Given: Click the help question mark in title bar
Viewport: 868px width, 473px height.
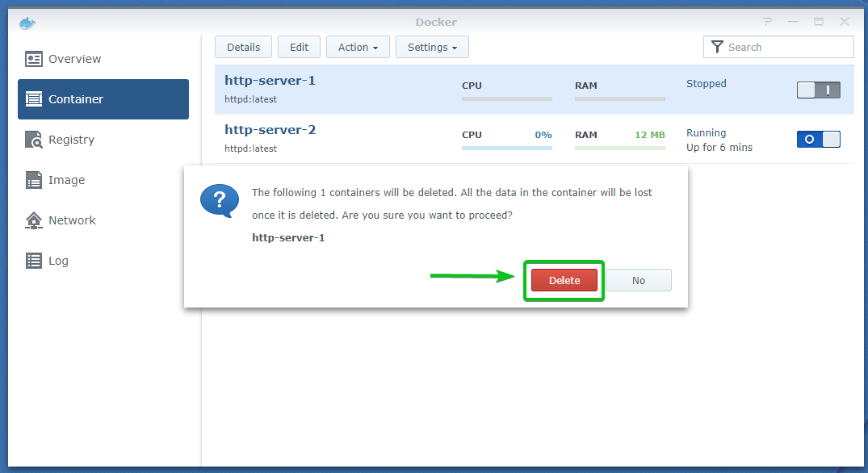Looking at the screenshot, I should pyautogui.click(x=767, y=22).
